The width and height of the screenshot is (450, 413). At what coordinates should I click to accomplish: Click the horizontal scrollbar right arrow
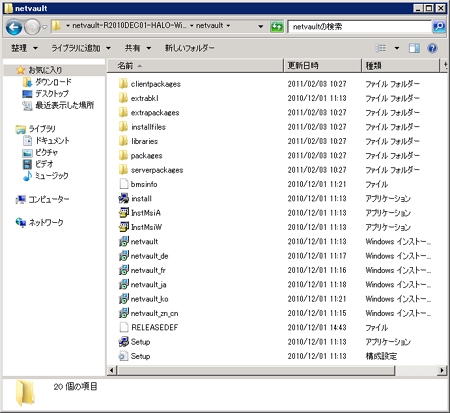[442, 370]
